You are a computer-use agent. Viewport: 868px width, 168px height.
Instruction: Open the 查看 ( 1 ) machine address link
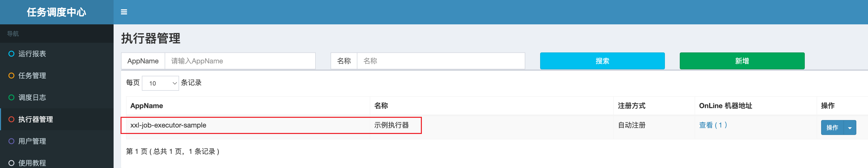point(713,125)
